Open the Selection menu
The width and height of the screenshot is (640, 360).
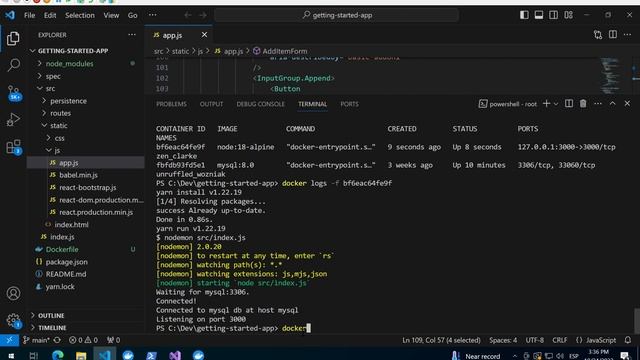coord(80,16)
